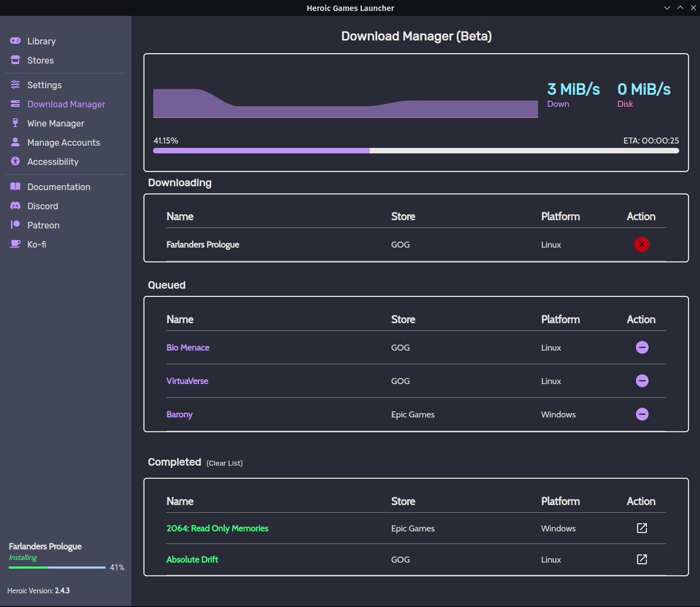Click the 0 MiB/s Disk value

[x=644, y=89]
